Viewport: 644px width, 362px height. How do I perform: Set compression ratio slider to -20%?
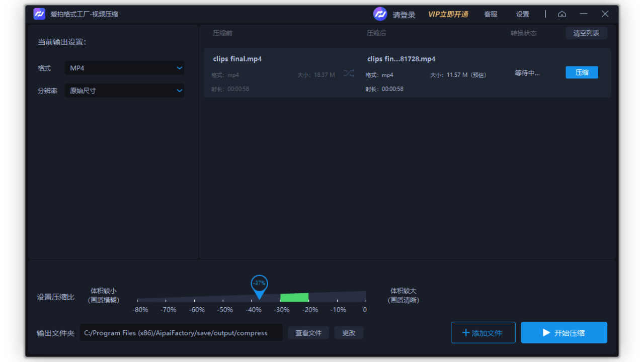pyautogui.click(x=310, y=297)
